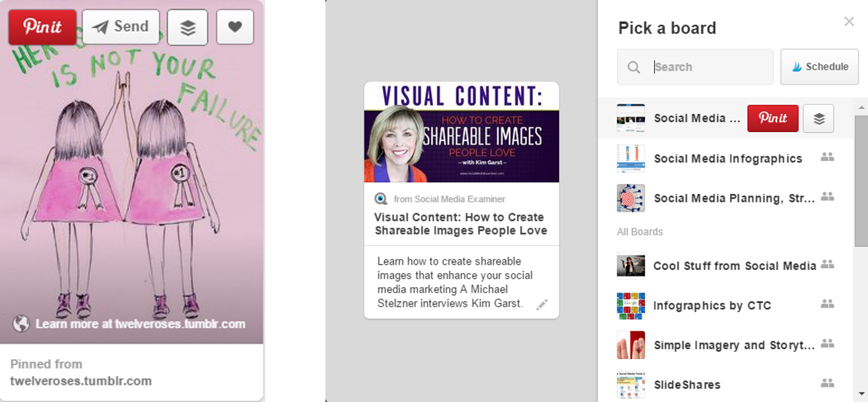Click the Pin it button beside Social Media board
868x402 pixels.
773,118
